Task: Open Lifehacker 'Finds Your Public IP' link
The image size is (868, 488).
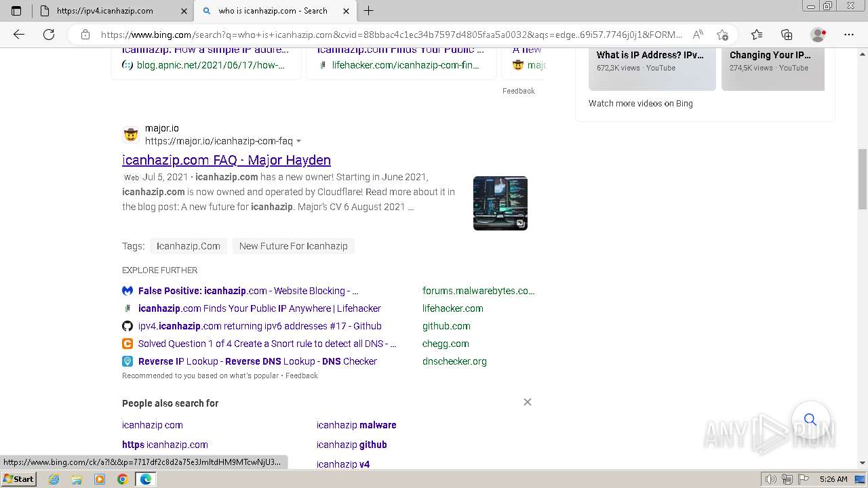Action: point(260,308)
